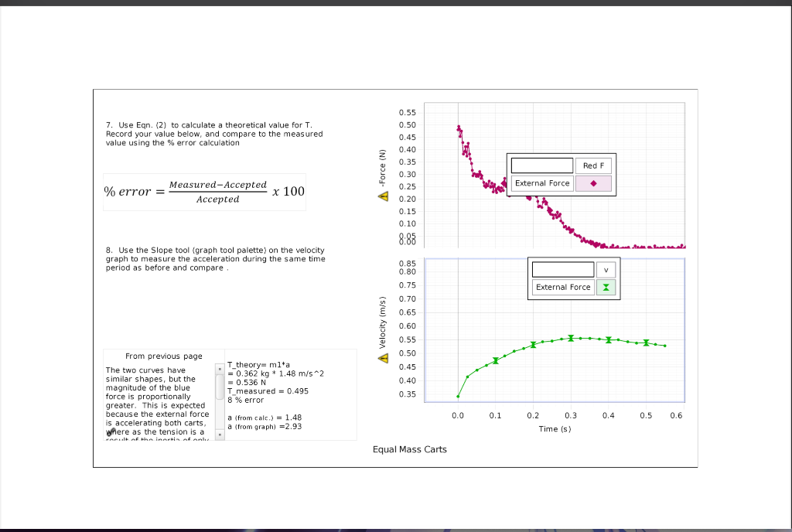Select the yellow warning triangle beside the force graph

(382, 196)
